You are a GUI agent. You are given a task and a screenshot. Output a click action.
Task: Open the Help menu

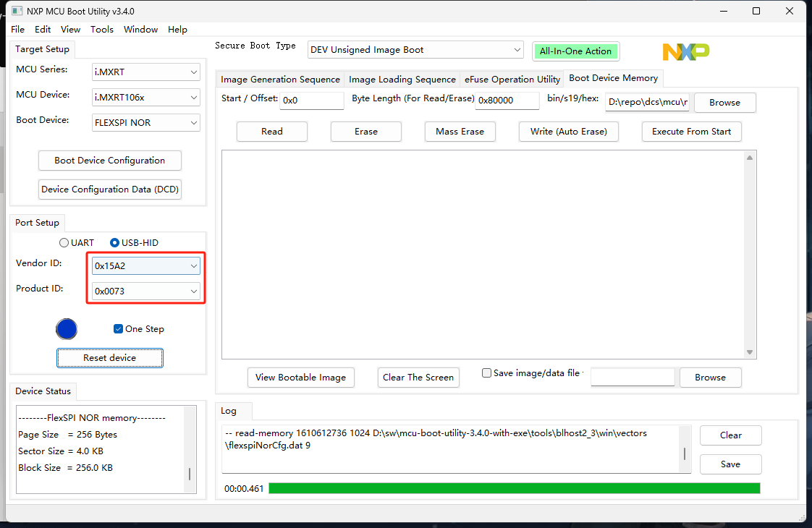click(177, 30)
